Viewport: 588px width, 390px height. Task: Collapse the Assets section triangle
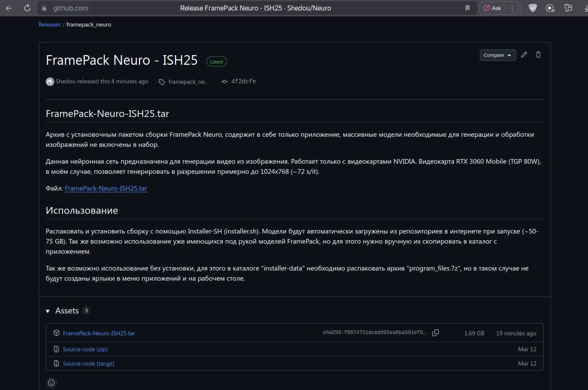[48, 311]
